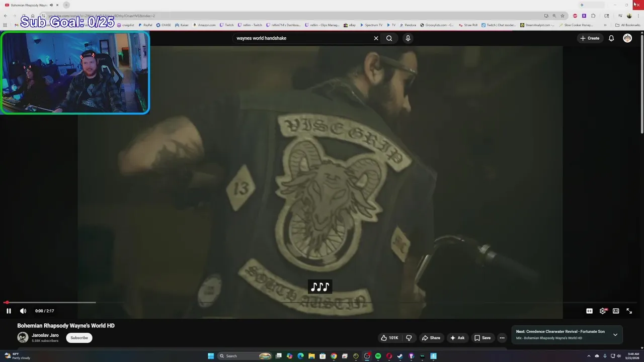
Task: Open Chrome three-dot menu
Action: click(638, 16)
